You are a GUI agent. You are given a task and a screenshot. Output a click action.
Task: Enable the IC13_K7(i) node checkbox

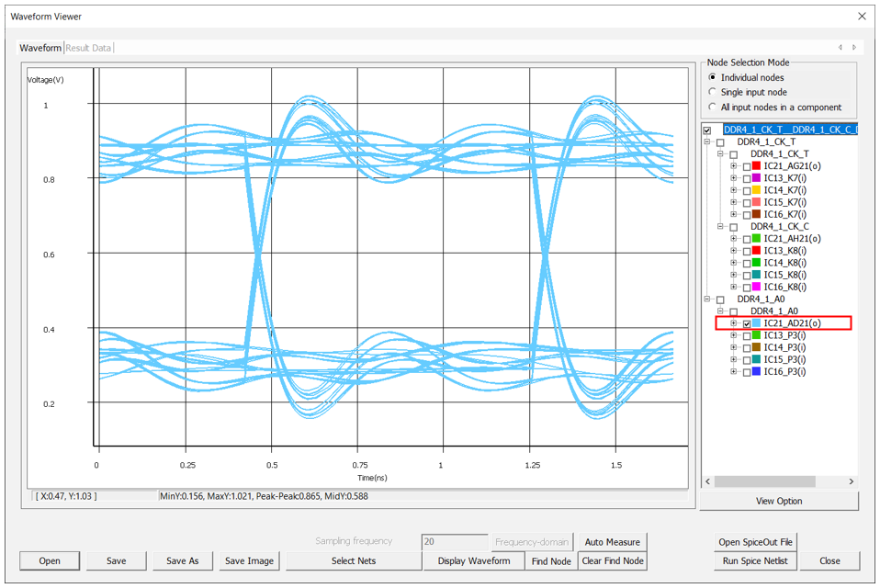(x=746, y=178)
